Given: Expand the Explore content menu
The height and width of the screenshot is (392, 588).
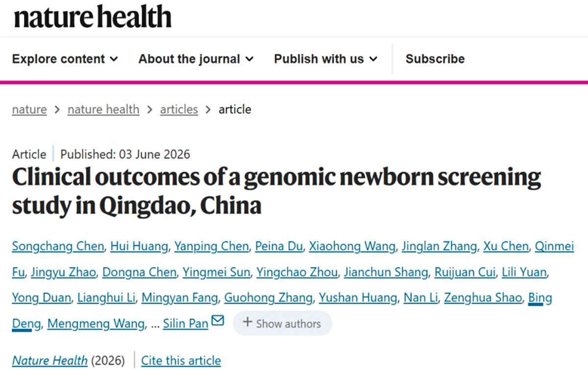Looking at the screenshot, I should point(65,59).
